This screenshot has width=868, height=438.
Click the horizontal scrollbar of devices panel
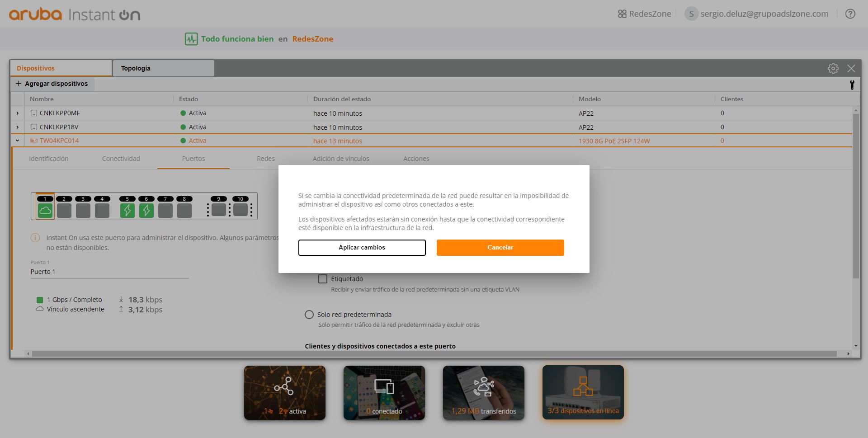pos(434,353)
